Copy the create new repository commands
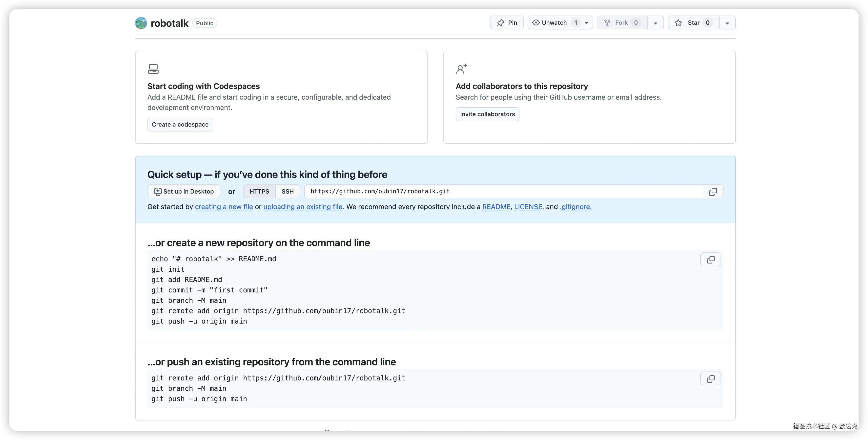This screenshot has height=440, width=868. pyautogui.click(x=710, y=260)
